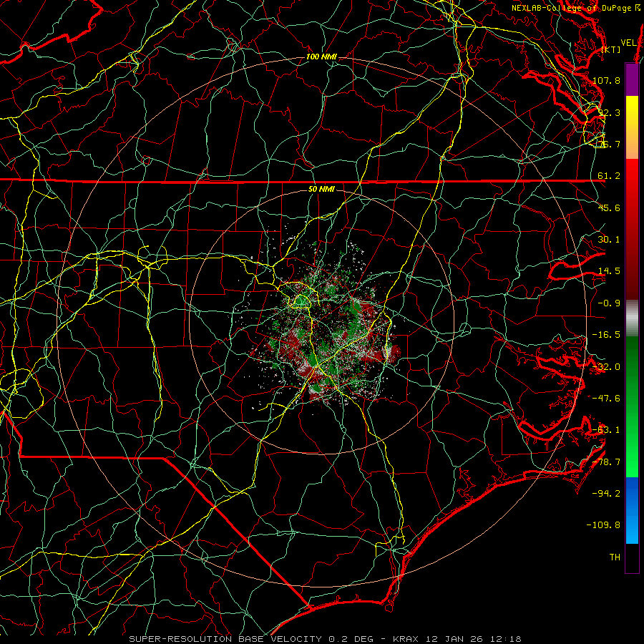The width and height of the screenshot is (644, 644).
Task: Pick the blue segment of velocity color bar
Action: (632, 510)
